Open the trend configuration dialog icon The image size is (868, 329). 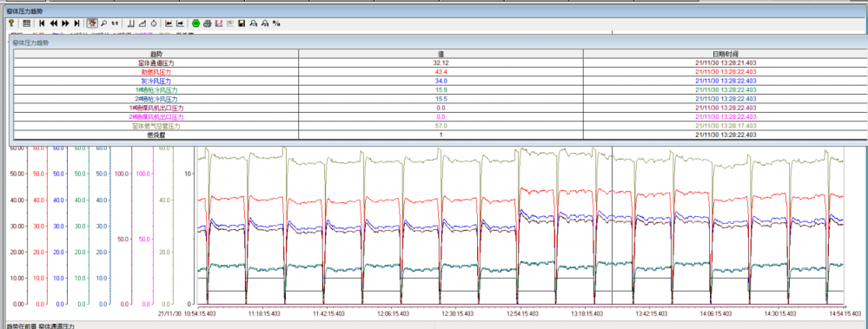pos(27,23)
